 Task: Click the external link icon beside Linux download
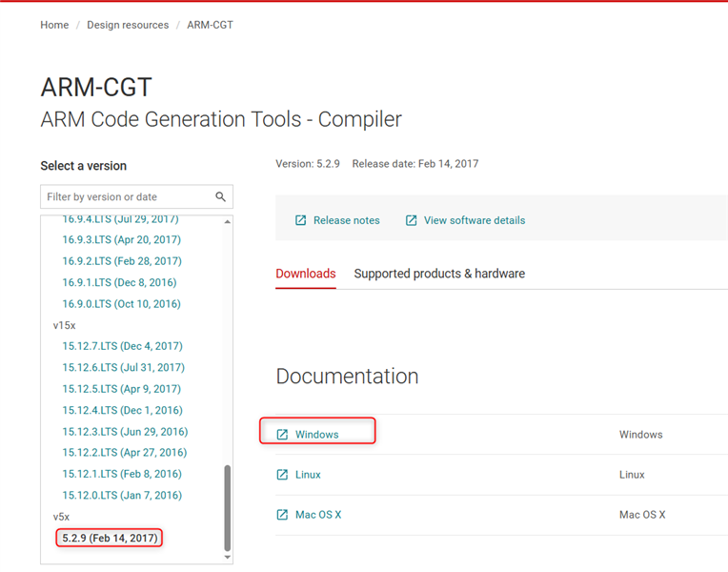[282, 475]
